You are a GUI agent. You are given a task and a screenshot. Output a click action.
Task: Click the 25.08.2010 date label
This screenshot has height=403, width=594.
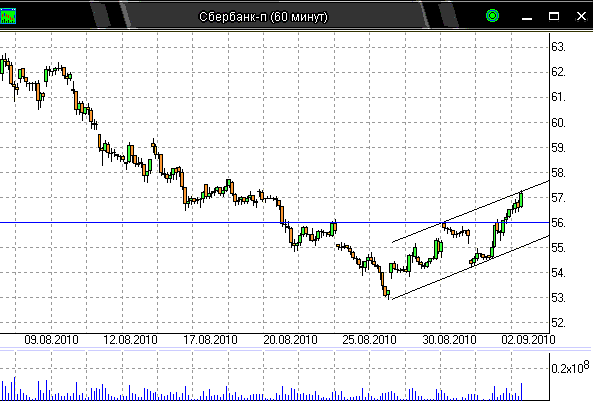(x=369, y=340)
